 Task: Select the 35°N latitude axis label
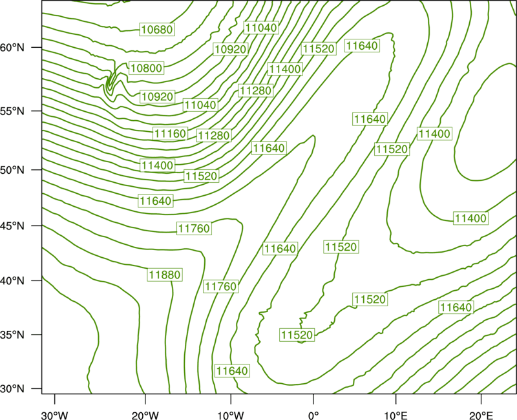coord(12,335)
